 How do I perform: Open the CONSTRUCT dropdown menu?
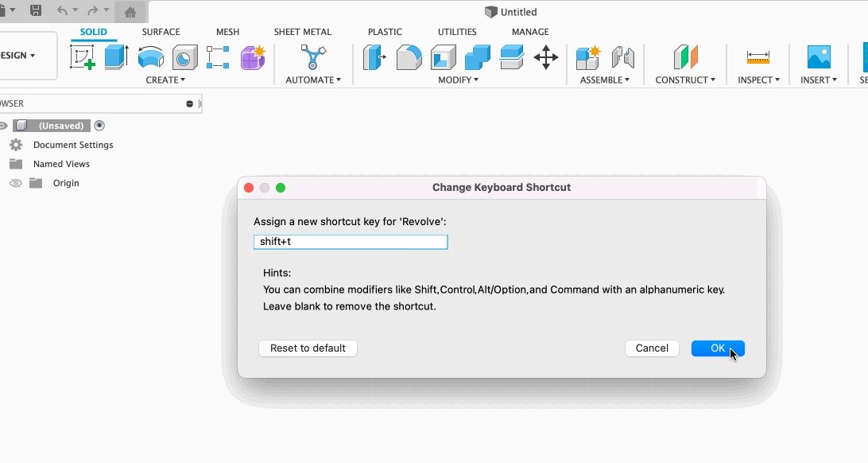click(685, 80)
